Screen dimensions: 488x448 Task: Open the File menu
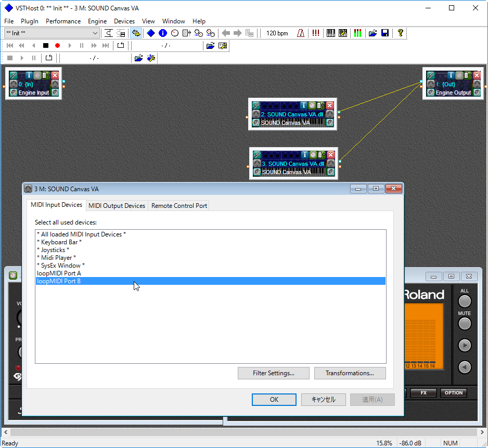click(x=9, y=21)
